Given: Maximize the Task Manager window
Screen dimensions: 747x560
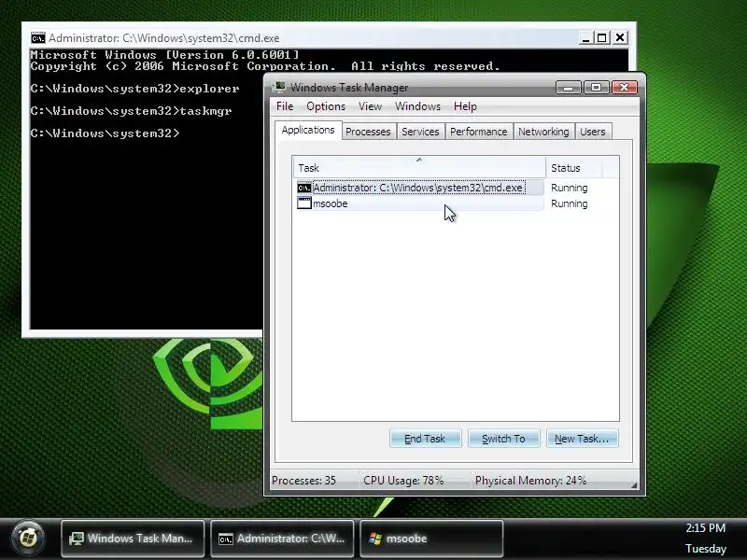Looking at the screenshot, I should tap(596, 88).
